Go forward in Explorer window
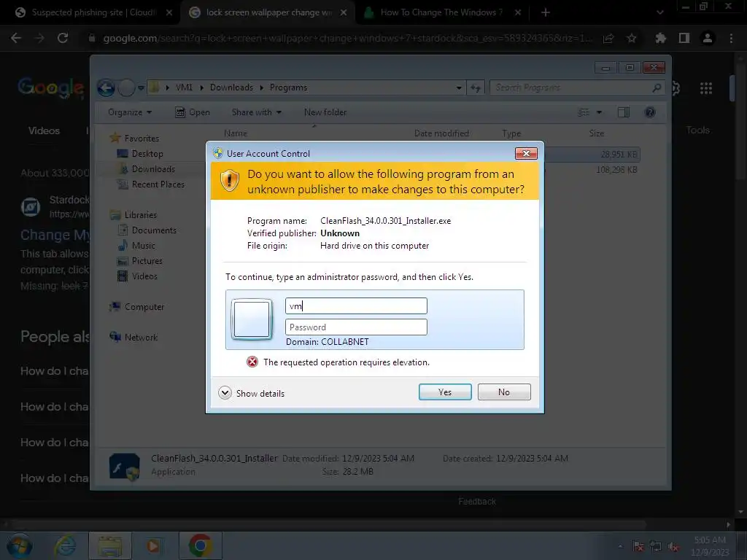Image resolution: width=747 pixels, height=560 pixels. [126, 87]
